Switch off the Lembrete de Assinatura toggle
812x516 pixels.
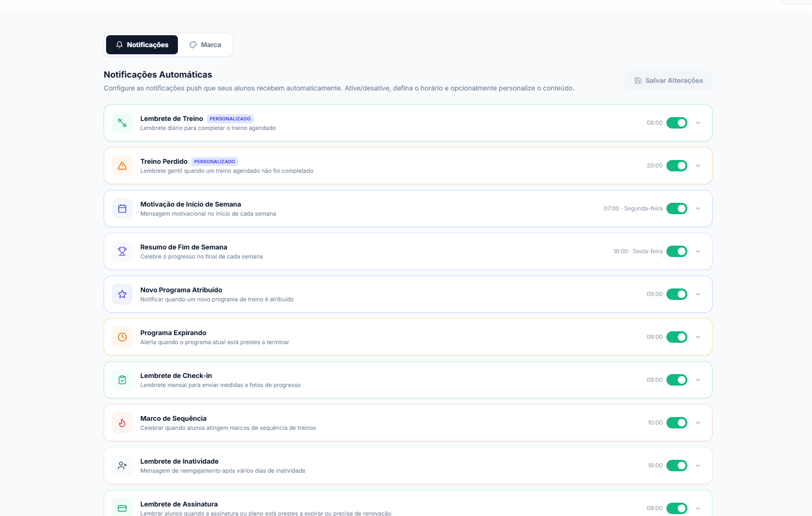677,508
